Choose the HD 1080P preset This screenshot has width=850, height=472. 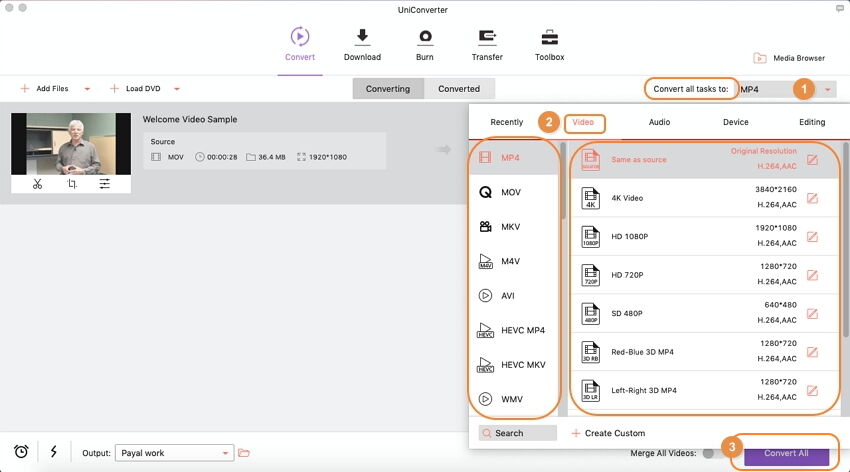pos(705,236)
